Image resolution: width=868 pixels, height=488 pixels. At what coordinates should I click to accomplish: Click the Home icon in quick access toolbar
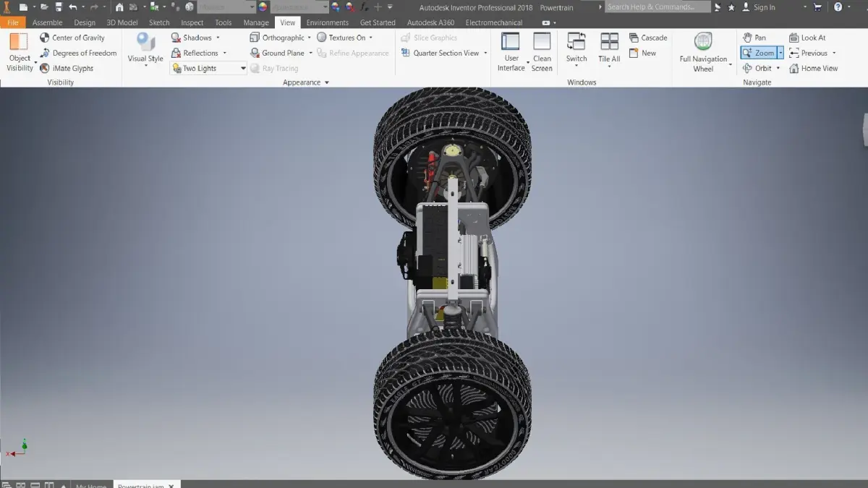pyautogui.click(x=119, y=7)
